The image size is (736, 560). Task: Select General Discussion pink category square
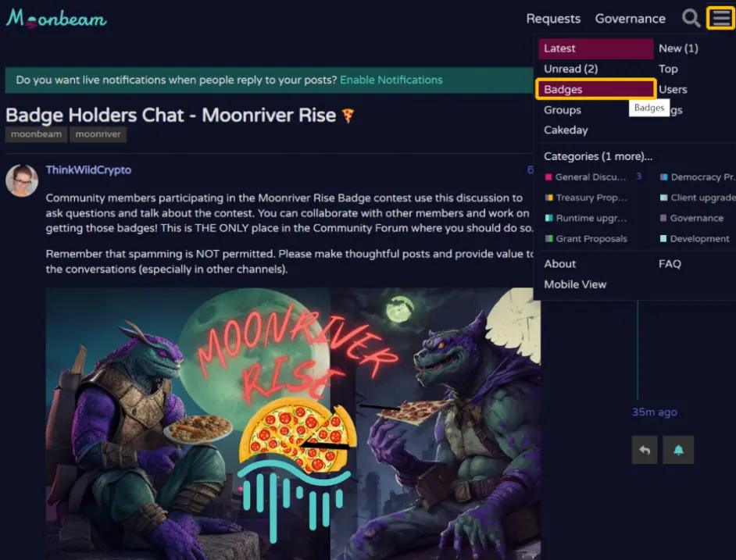click(548, 177)
